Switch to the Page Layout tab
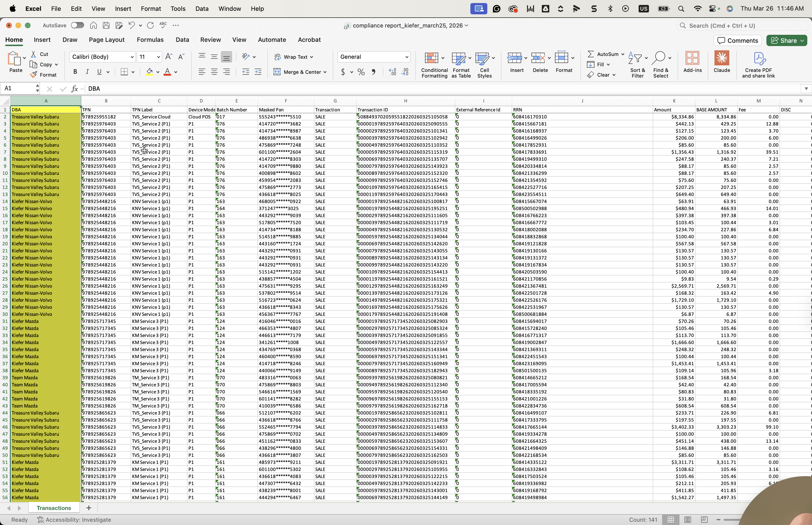Image resolution: width=812 pixels, height=525 pixels. tap(107, 39)
